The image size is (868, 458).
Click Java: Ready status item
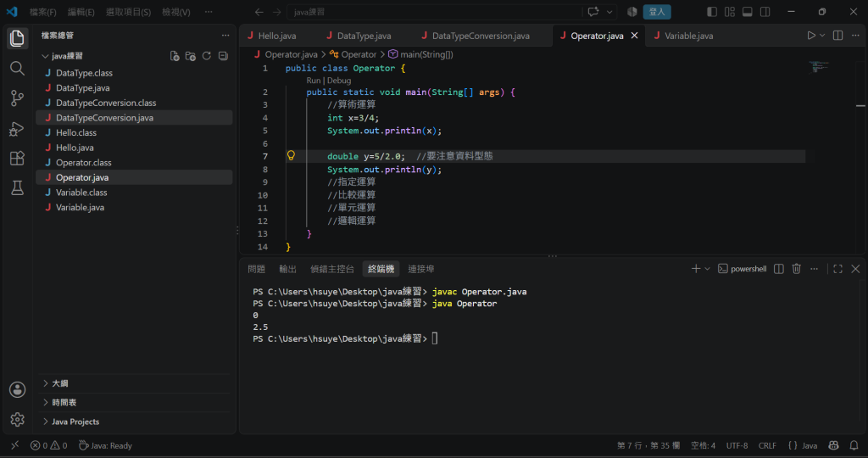click(105, 445)
